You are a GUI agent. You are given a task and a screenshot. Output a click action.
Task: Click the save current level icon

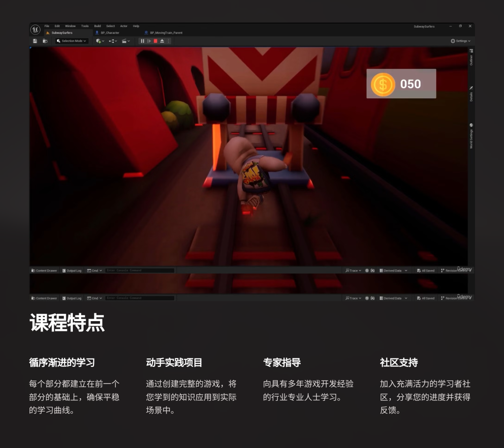[x=35, y=41]
